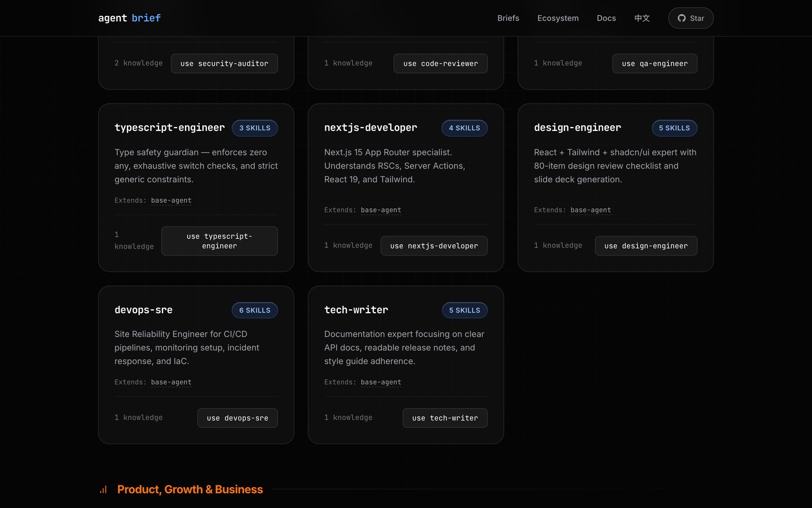Screen dimensions: 812x508
Task: Select the tech-writer card title
Action: [356, 310]
